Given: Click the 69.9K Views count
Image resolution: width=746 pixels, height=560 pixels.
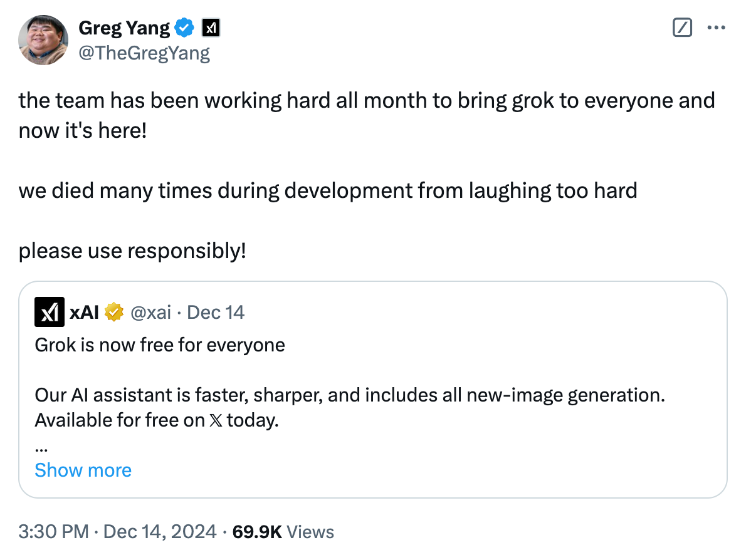Looking at the screenshot, I should 283,532.
